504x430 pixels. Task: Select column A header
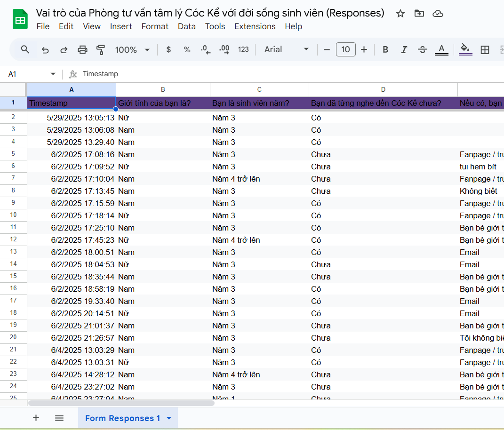tap(72, 90)
